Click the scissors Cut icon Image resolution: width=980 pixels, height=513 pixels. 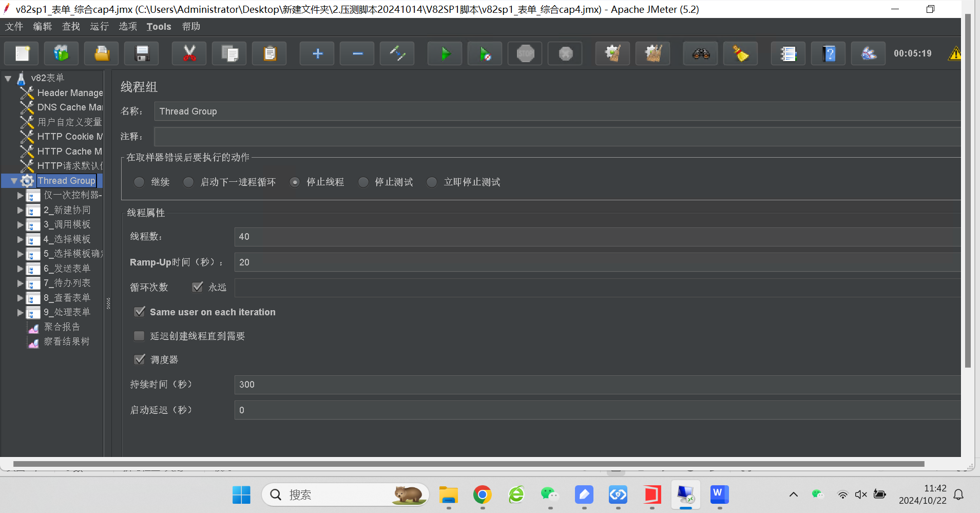point(189,53)
